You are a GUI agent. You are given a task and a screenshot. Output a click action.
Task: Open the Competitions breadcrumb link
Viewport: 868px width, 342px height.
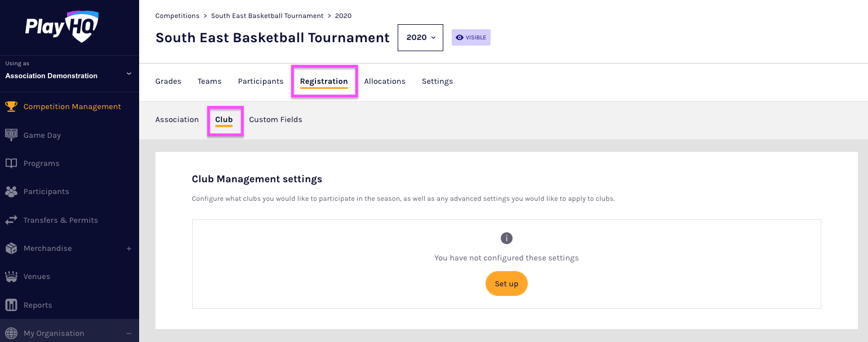click(x=177, y=16)
